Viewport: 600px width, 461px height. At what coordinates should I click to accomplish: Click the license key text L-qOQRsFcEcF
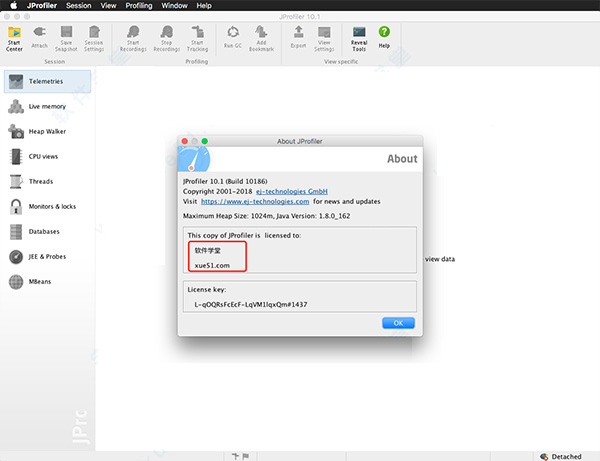pos(251,305)
